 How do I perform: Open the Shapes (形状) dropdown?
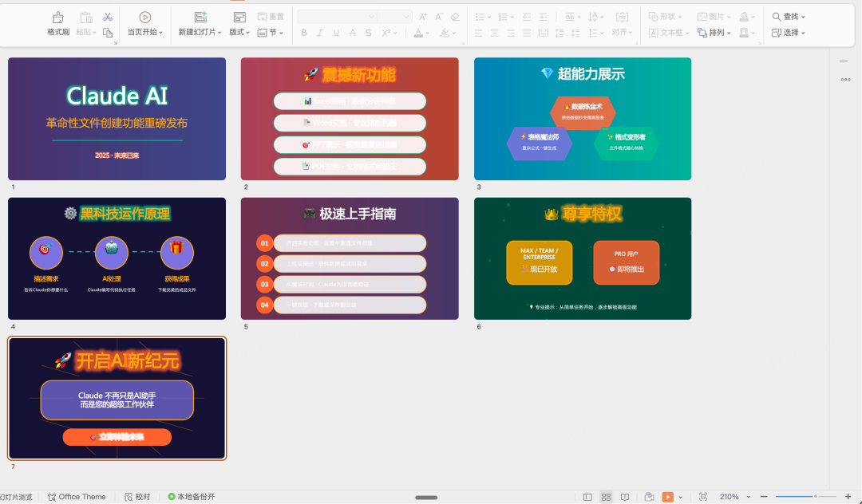665,17
